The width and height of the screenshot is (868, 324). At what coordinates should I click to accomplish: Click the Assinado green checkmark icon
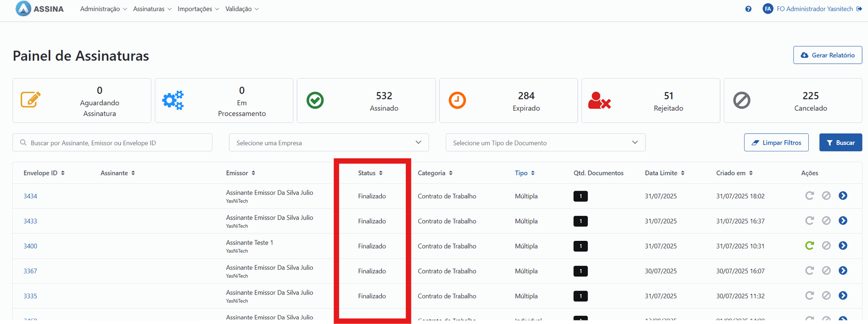coord(315,100)
